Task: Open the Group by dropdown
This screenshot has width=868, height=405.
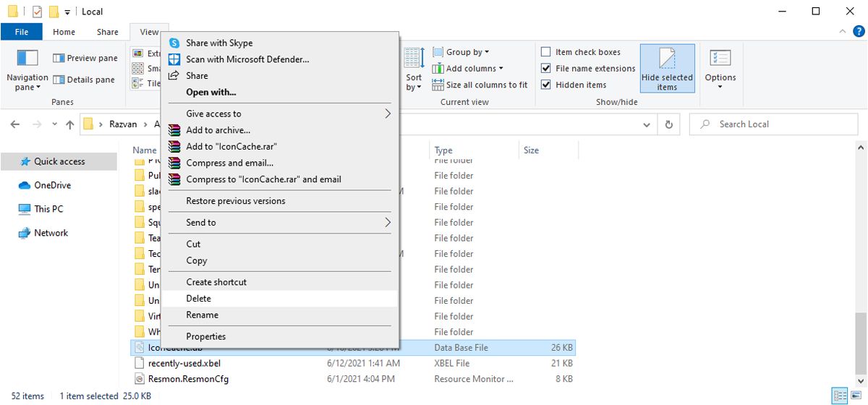Action: tap(461, 52)
